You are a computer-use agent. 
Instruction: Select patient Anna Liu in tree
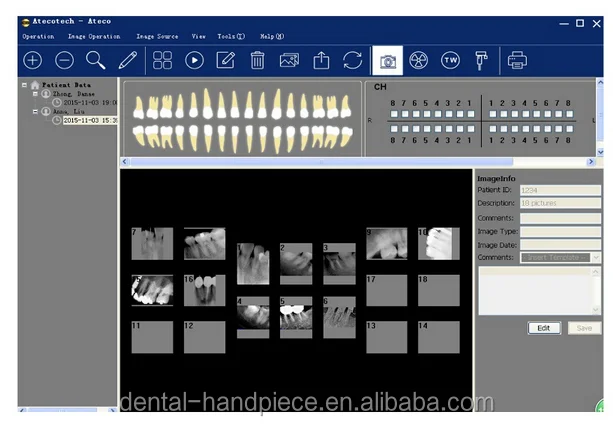(x=68, y=111)
